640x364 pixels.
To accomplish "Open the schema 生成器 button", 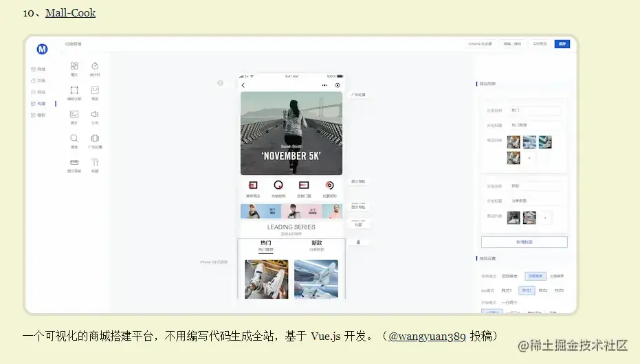I will pyautogui.click(x=480, y=44).
